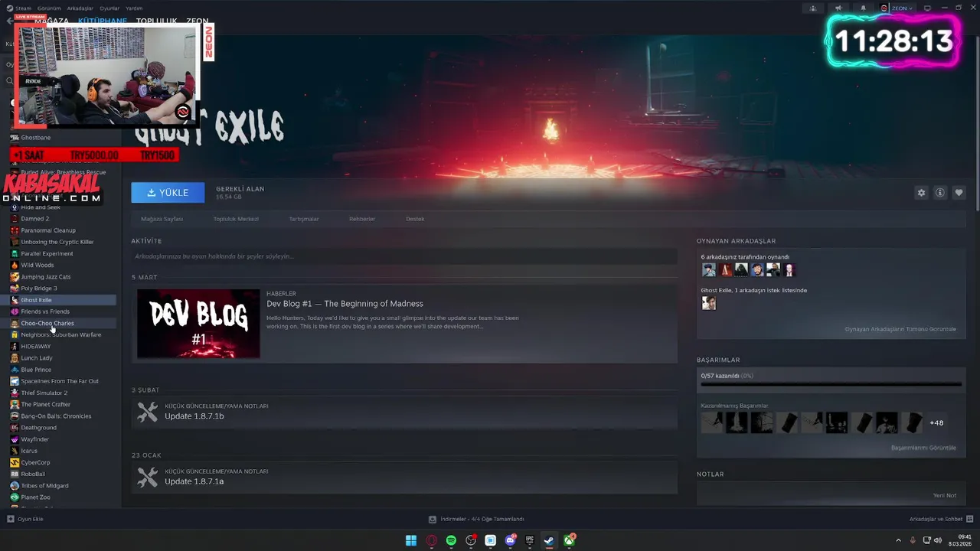Switch to Big Picture mode icon

927,8
